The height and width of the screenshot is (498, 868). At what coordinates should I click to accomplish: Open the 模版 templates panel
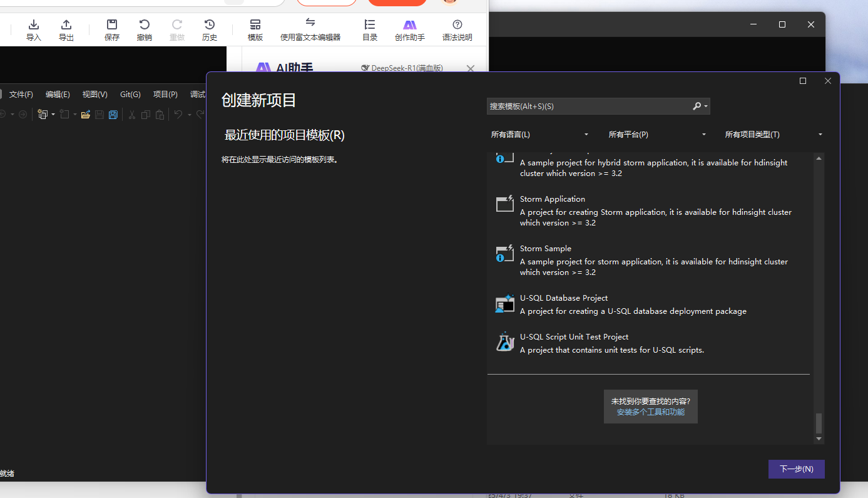tap(255, 29)
